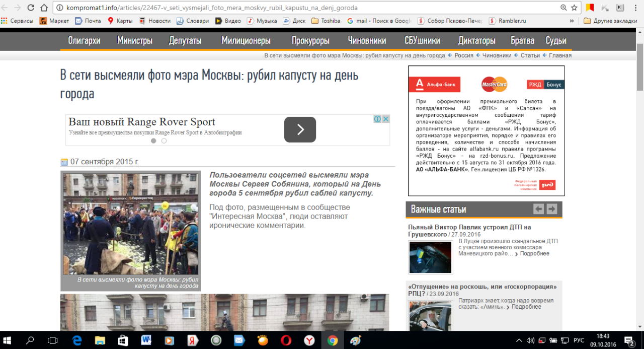
Task: Open the Почта bookmark
Action: [x=88, y=21]
